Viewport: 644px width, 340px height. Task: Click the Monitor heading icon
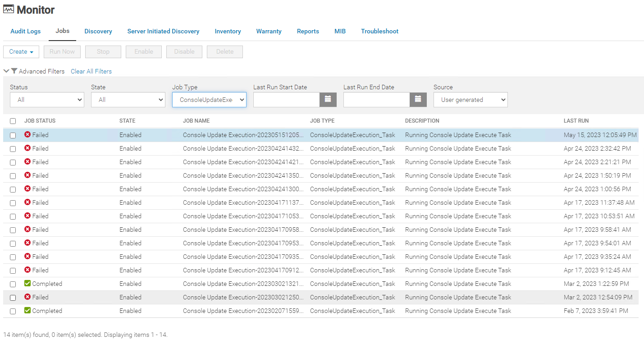point(9,9)
